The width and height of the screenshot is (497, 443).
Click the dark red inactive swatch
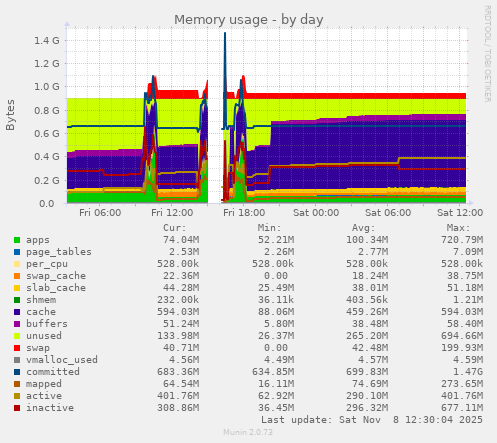(x=17, y=408)
